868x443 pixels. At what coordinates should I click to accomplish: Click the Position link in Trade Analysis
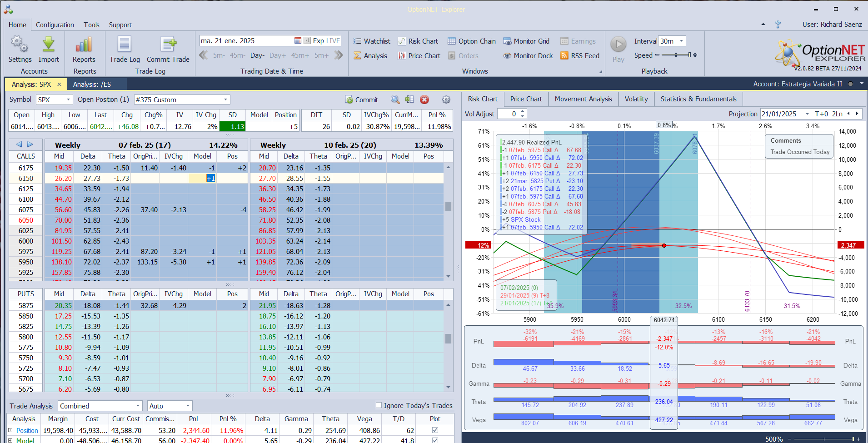tap(27, 430)
